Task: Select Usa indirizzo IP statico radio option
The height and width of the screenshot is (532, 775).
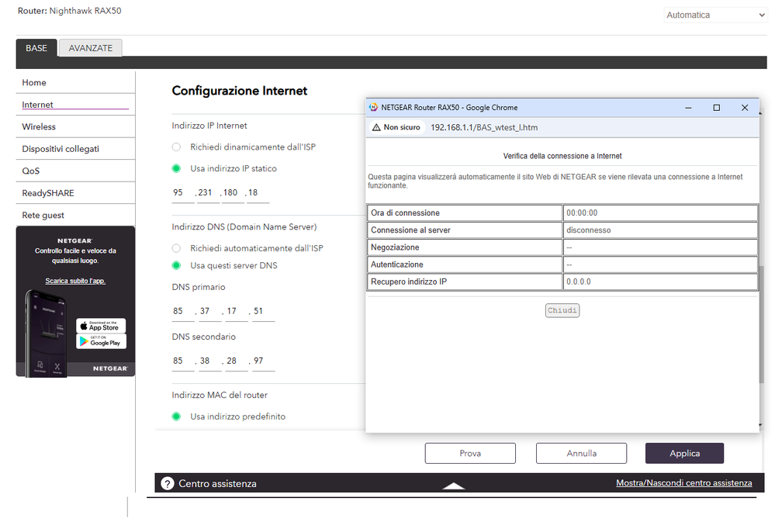Action: click(176, 168)
